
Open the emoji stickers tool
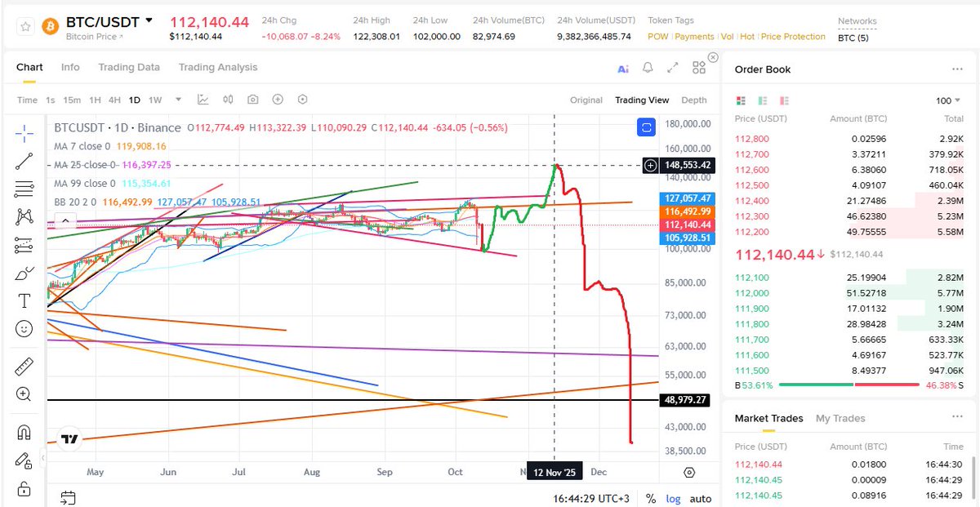(24, 329)
